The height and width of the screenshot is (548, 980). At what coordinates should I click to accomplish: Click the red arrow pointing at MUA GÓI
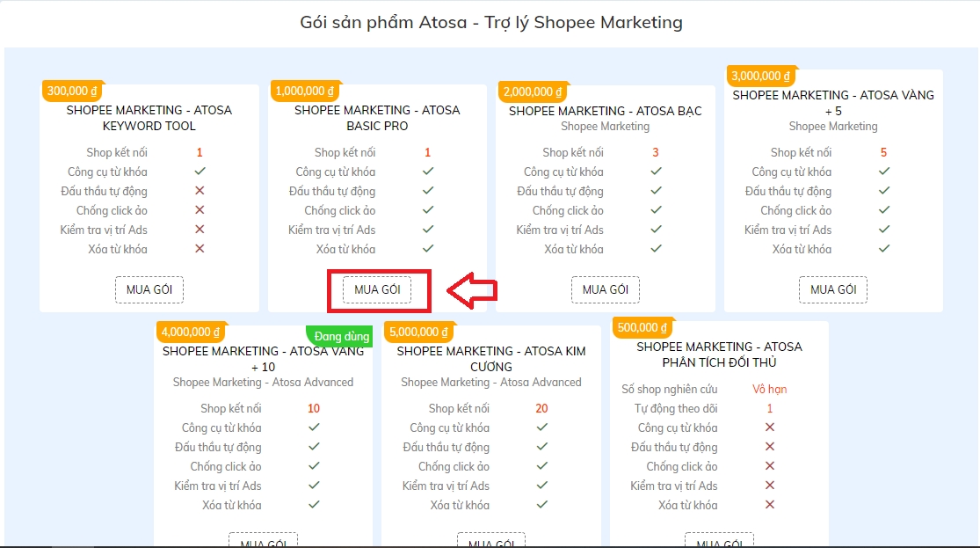pyautogui.click(x=473, y=289)
